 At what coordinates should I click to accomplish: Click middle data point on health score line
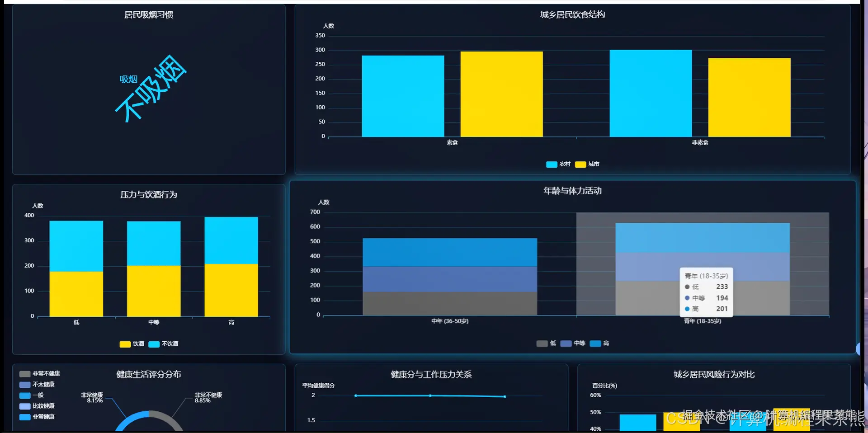430,395
